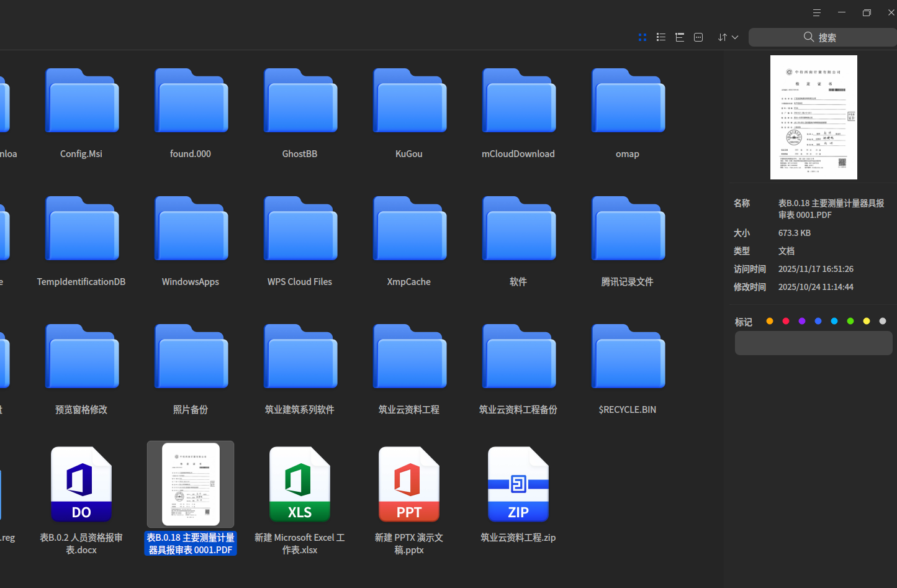The width and height of the screenshot is (897, 588).
Task: Open the window main menu icon
Action: click(x=817, y=12)
